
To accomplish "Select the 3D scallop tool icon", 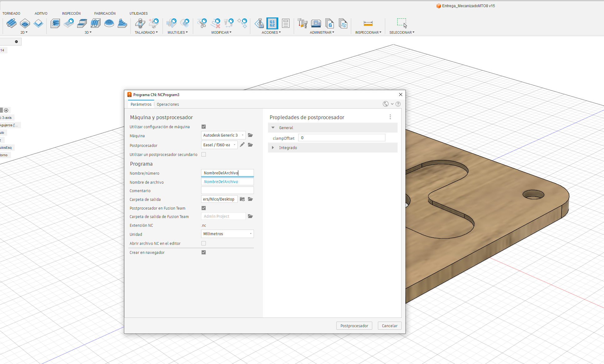I will pos(96,23).
